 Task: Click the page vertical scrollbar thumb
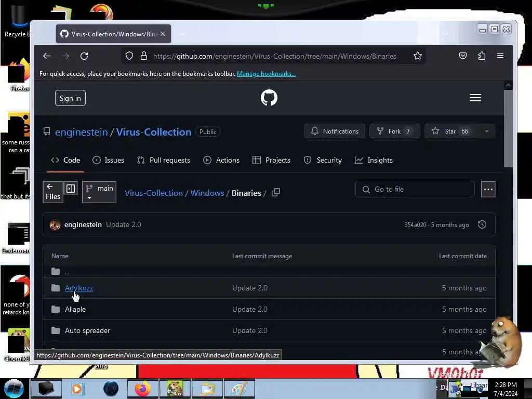click(508, 128)
